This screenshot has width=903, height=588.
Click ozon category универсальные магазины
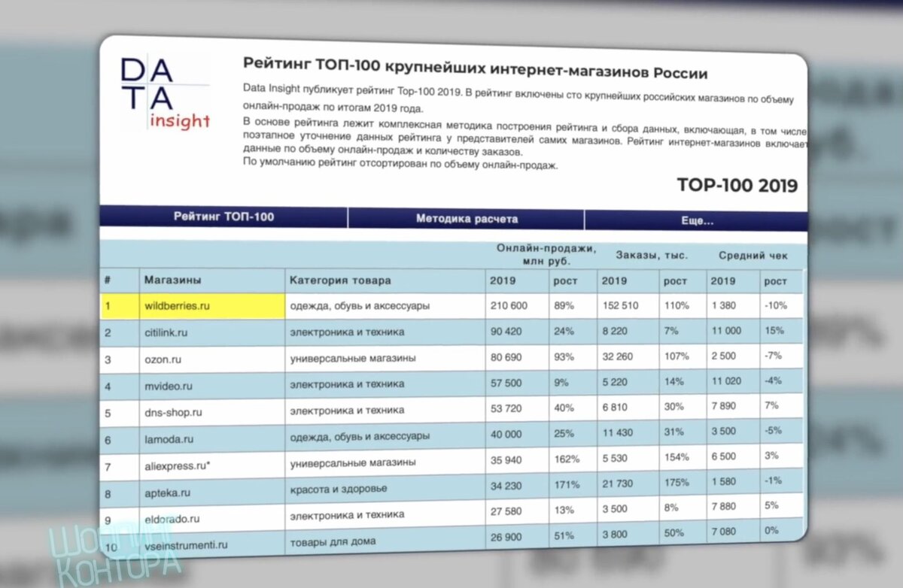[353, 358]
